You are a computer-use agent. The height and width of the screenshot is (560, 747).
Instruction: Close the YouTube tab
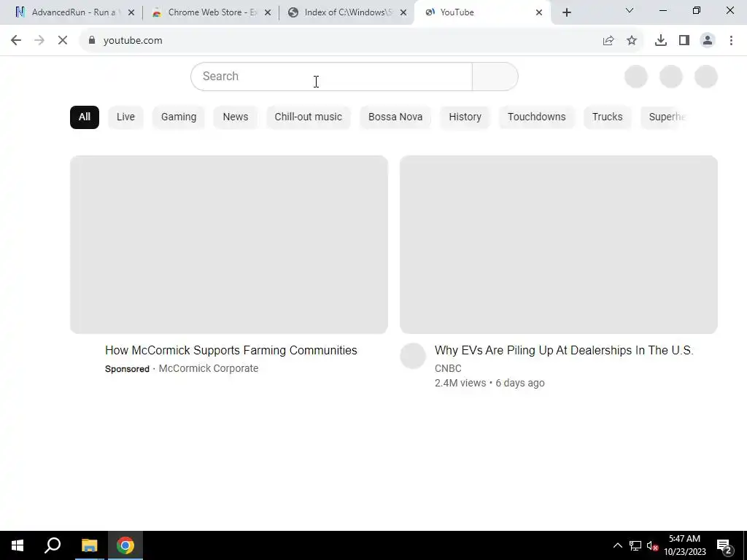click(539, 12)
